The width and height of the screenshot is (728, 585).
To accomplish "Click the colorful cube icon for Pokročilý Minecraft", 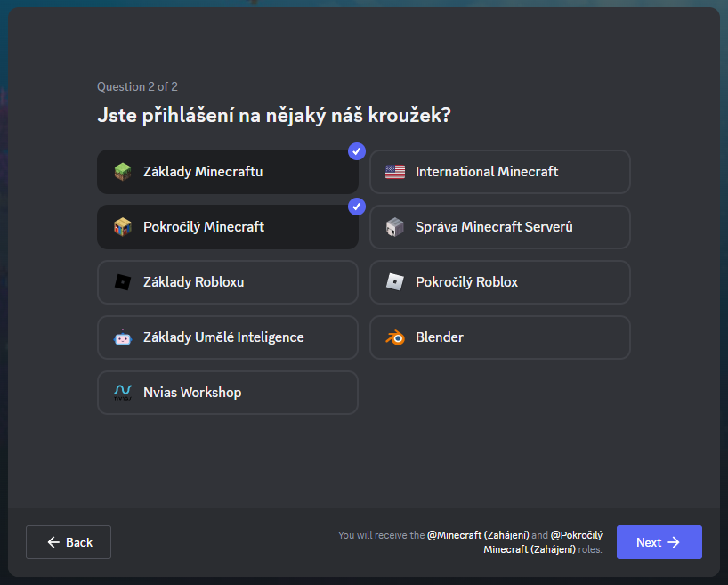I will [123, 227].
